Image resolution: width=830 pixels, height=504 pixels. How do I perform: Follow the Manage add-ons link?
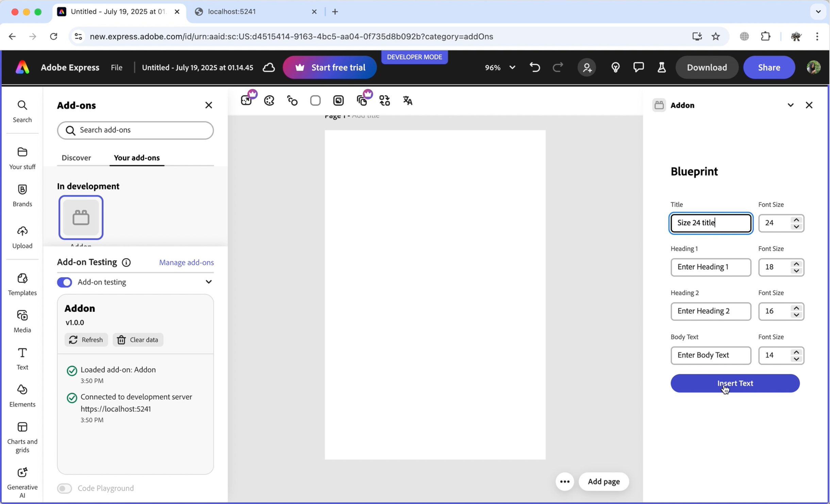pyautogui.click(x=186, y=262)
